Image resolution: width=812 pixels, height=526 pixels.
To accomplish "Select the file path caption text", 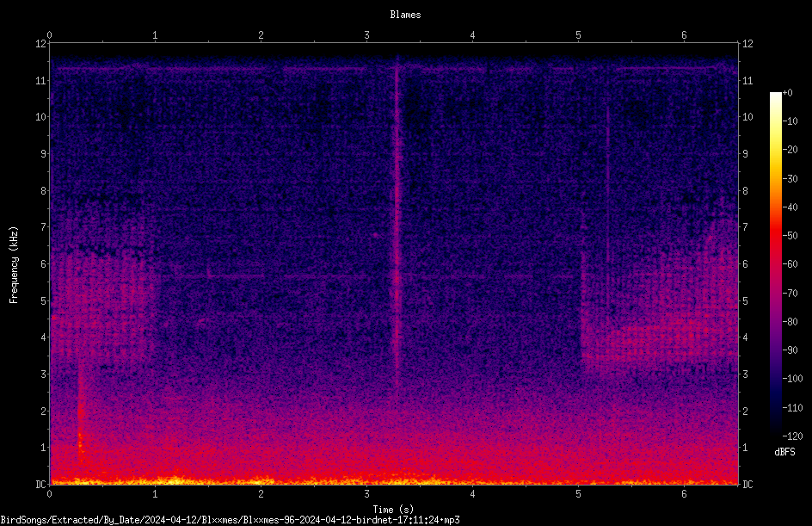I will pyautogui.click(x=230, y=520).
